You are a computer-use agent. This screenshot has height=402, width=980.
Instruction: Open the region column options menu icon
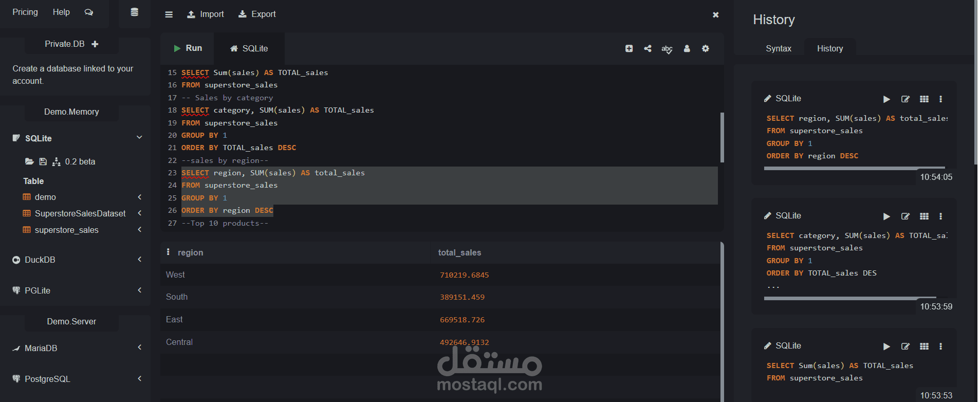click(x=168, y=252)
